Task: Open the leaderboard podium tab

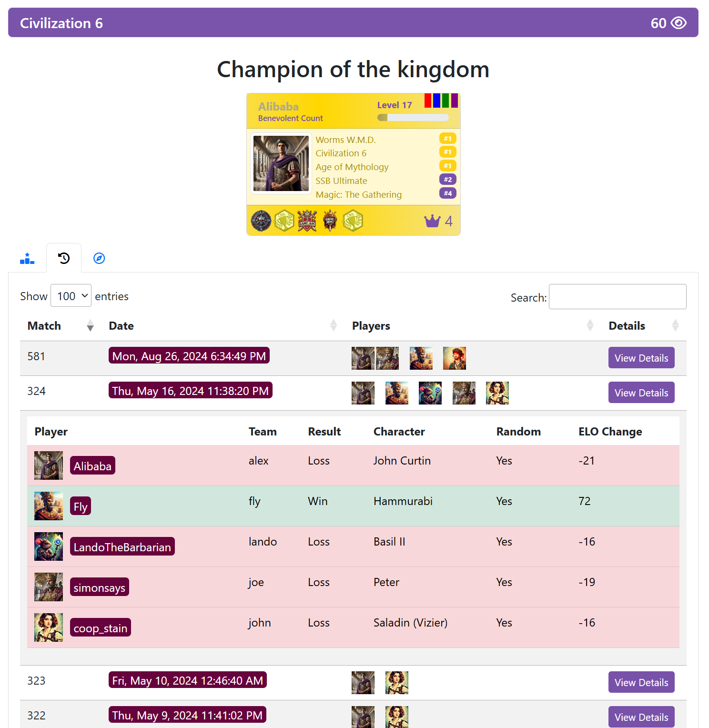Action: 27,258
